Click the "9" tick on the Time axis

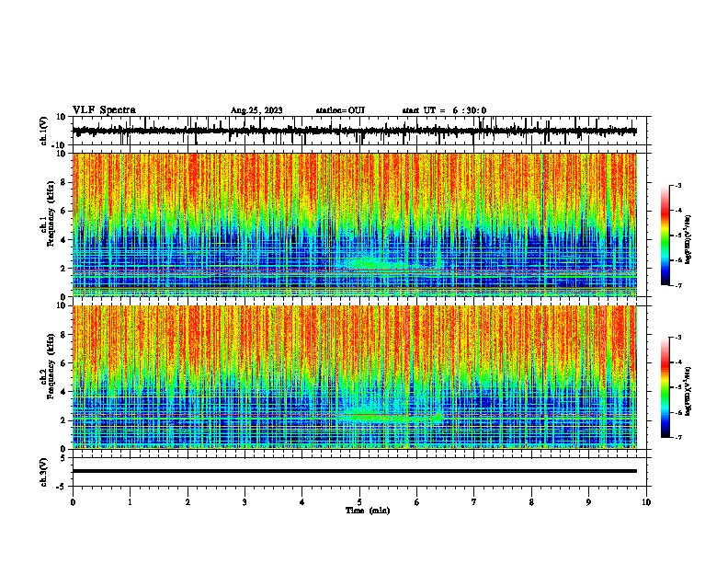tap(588, 502)
